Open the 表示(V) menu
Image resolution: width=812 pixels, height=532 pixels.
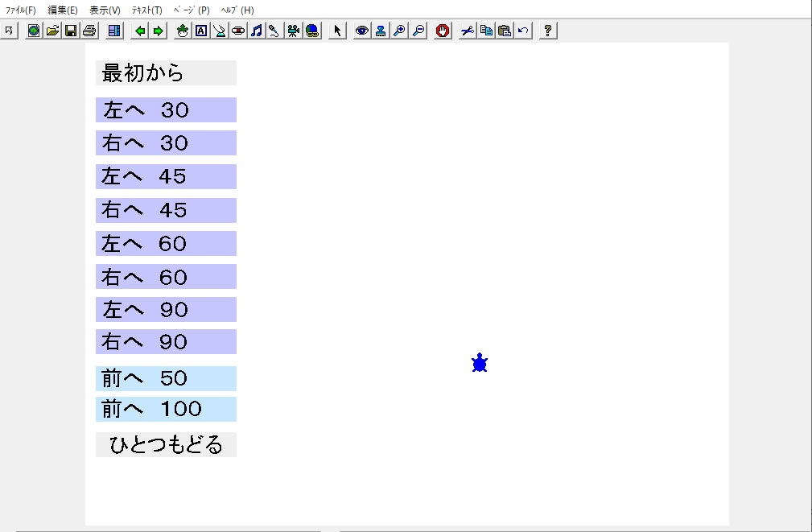tap(105, 10)
